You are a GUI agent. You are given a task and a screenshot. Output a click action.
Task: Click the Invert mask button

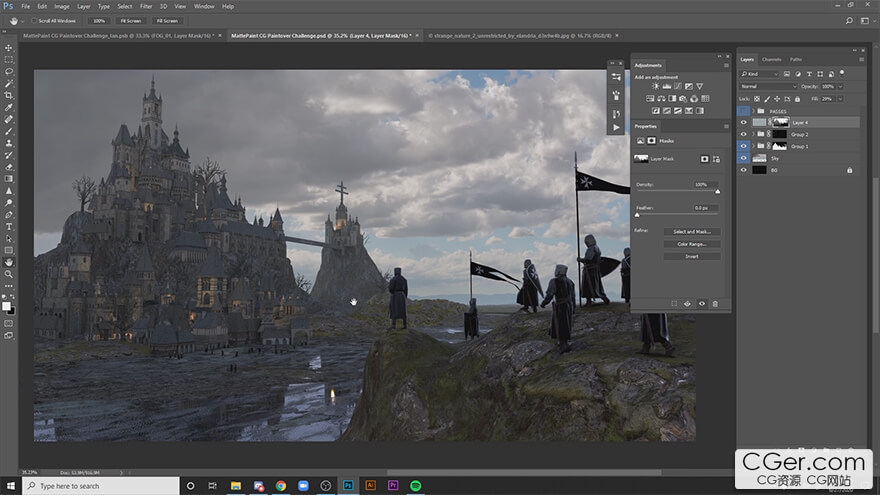tap(691, 256)
